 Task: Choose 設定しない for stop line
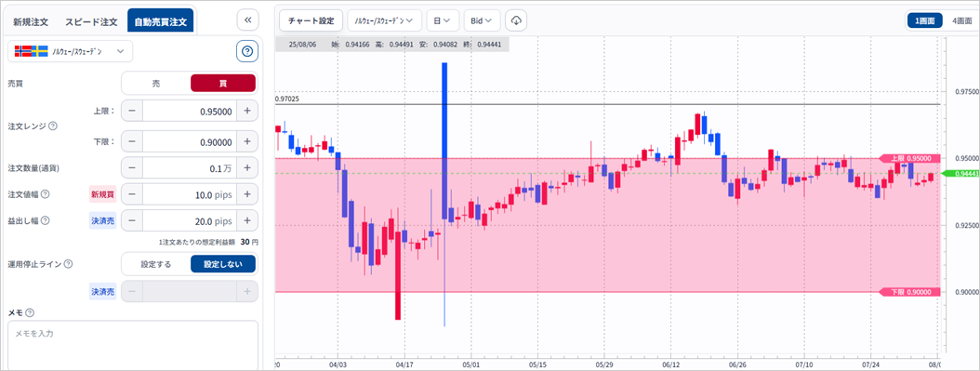point(223,264)
